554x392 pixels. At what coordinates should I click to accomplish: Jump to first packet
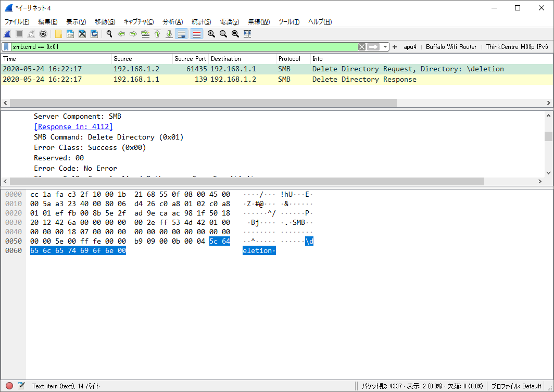(157, 34)
